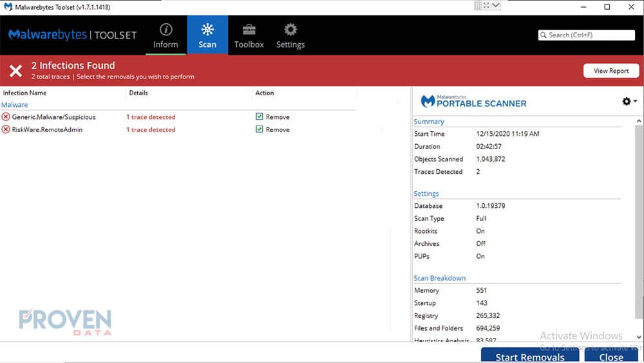Click the red X icon beside Generic.Malware/Suspicious

tap(6, 117)
